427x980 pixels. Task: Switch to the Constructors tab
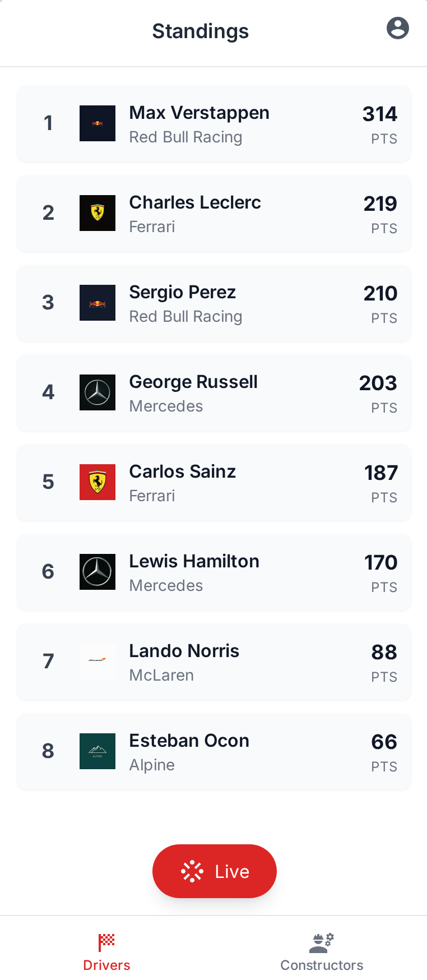(x=322, y=951)
